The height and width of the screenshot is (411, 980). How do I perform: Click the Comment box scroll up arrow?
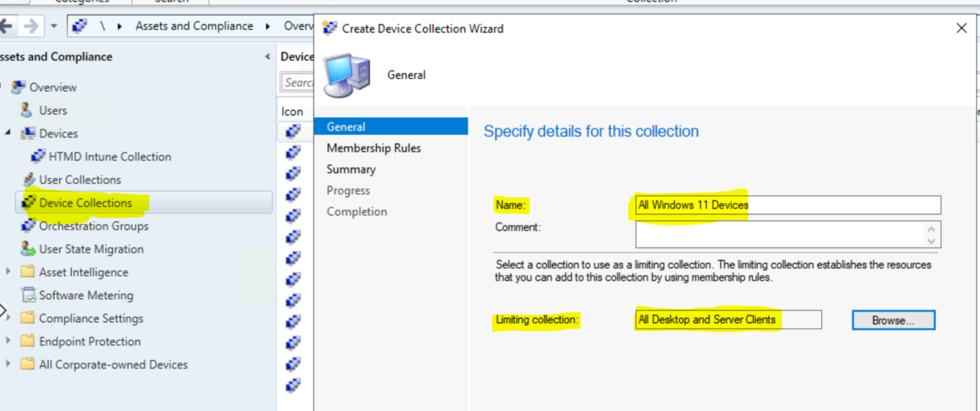pyautogui.click(x=932, y=228)
